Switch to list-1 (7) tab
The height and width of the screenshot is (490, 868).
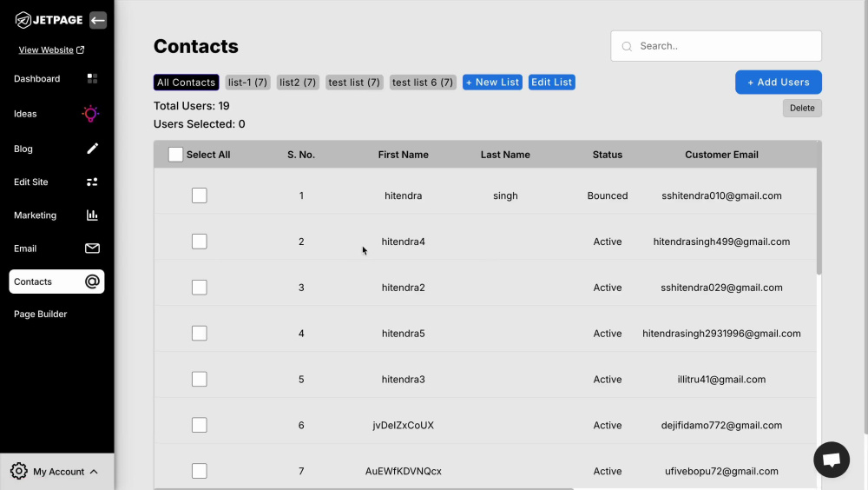(247, 83)
